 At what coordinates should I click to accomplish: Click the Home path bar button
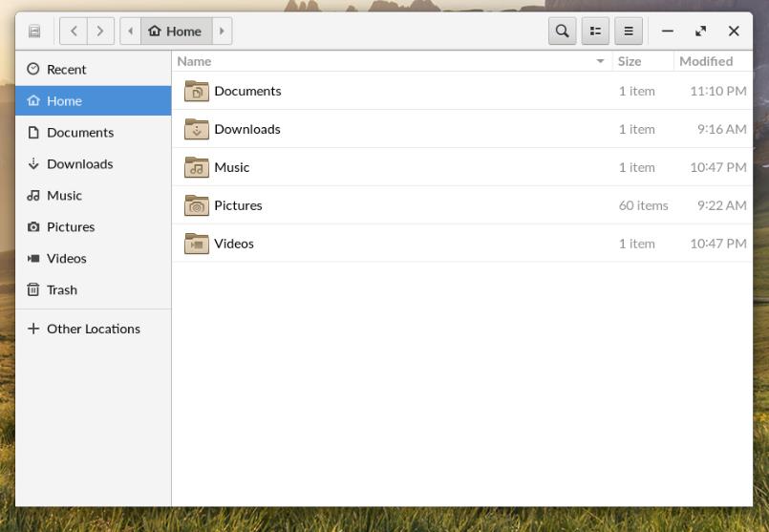(176, 31)
